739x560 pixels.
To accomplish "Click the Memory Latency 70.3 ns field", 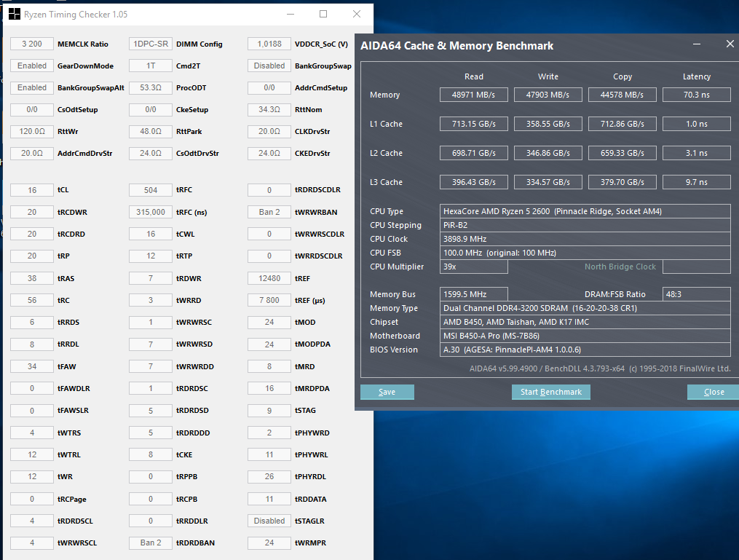I will [x=697, y=95].
